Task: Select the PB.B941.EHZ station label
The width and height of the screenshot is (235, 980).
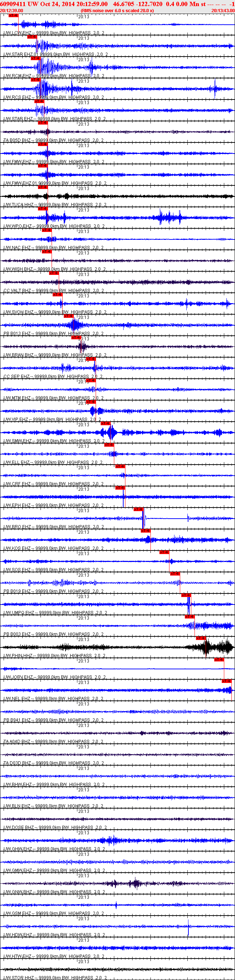Action: 54,720
